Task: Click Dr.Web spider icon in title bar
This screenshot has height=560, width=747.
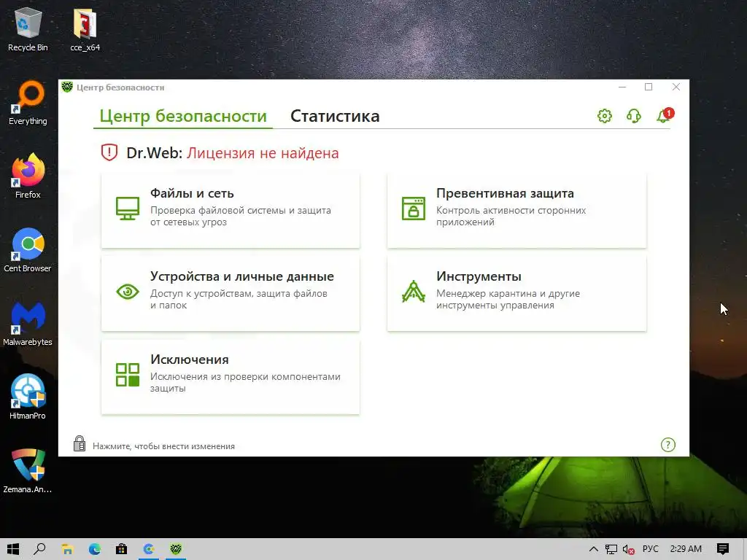Action: 67,87
